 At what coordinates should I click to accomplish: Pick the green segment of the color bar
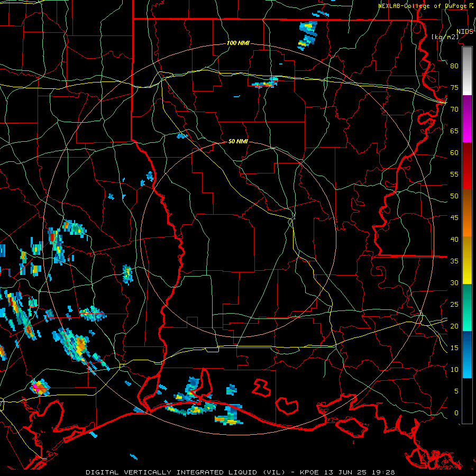[x=467, y=307]
